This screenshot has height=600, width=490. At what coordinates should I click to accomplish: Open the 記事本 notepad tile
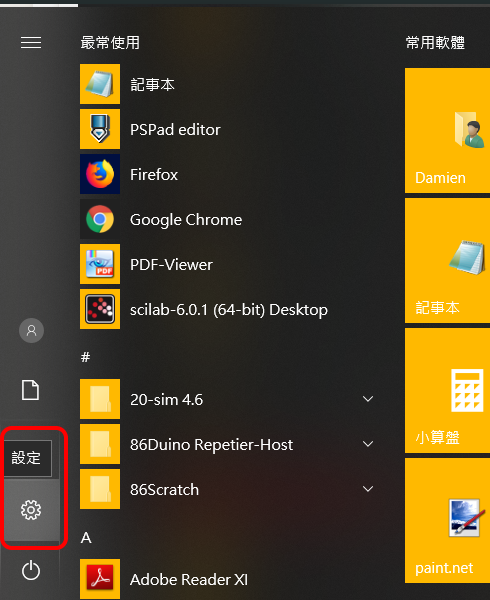(x=447, y=261)
